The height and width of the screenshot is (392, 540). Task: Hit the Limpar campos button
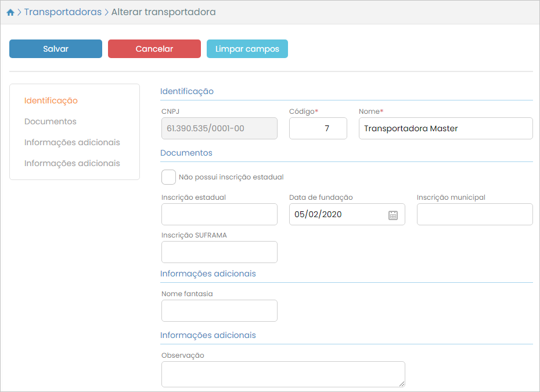coord(247,49)
